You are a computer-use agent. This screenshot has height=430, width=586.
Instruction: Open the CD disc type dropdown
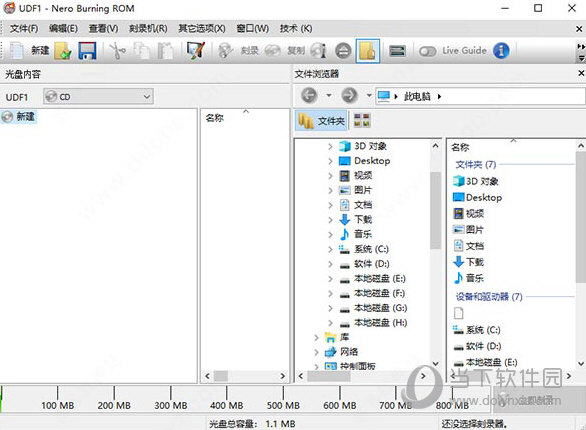point(98,97)
